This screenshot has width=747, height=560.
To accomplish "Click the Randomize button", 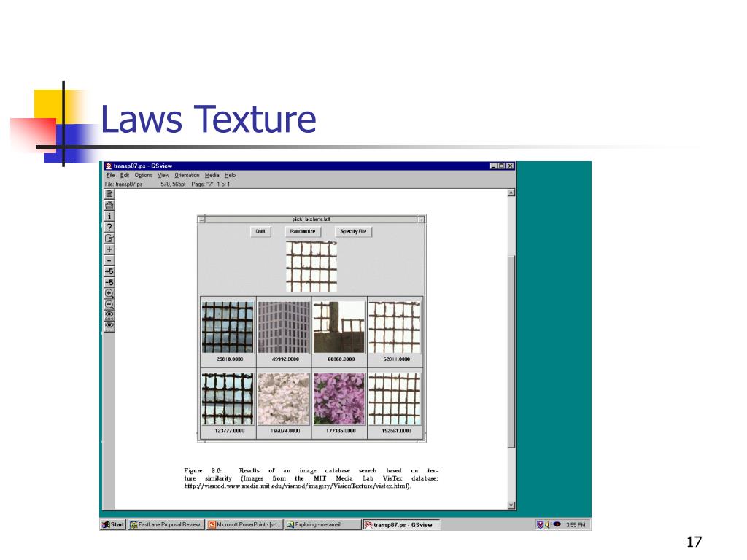I will [303, 231].
